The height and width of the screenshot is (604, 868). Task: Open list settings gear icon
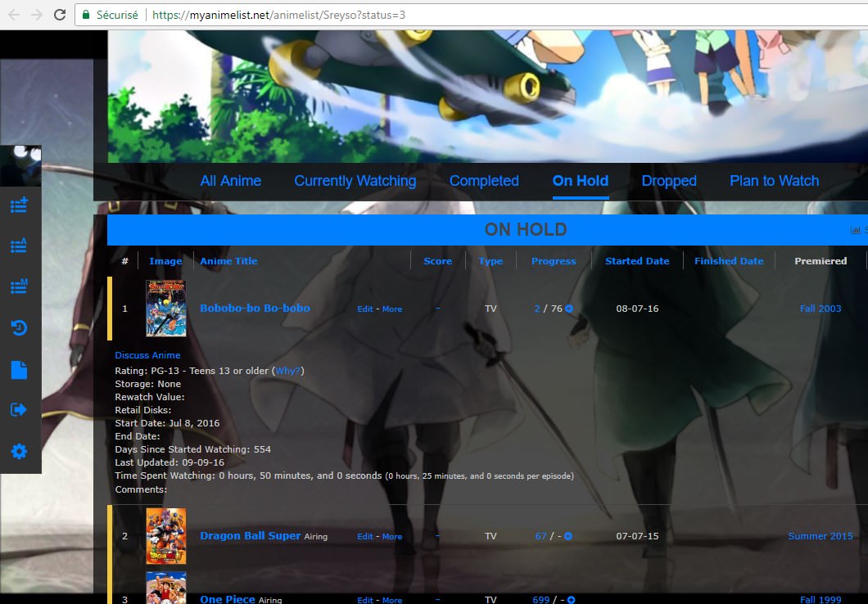coord(19,452)
